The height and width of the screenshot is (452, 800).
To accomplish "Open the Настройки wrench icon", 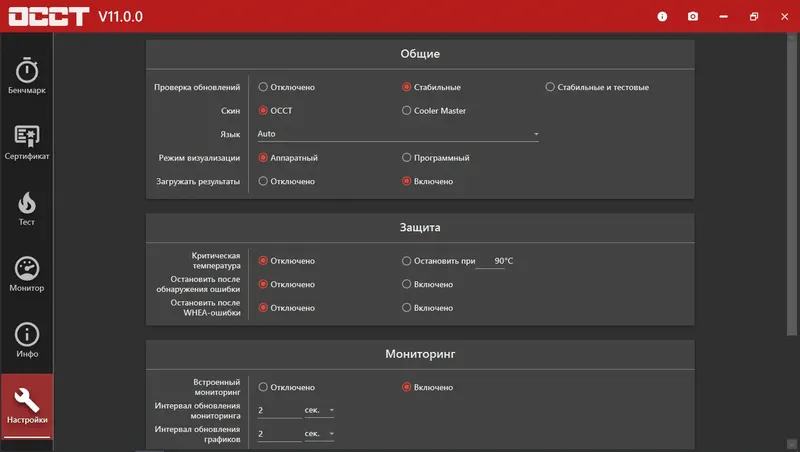I will pos(27,400).
